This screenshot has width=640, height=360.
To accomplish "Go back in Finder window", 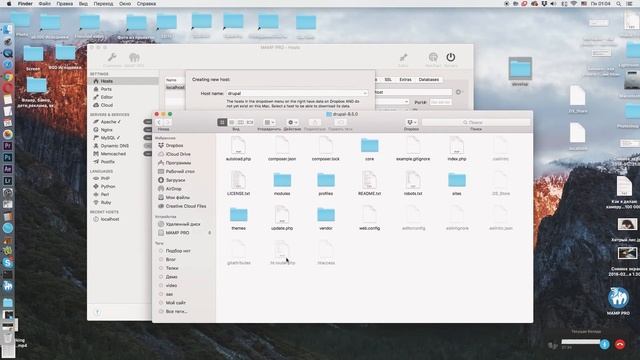I will (x=159, y=122).
